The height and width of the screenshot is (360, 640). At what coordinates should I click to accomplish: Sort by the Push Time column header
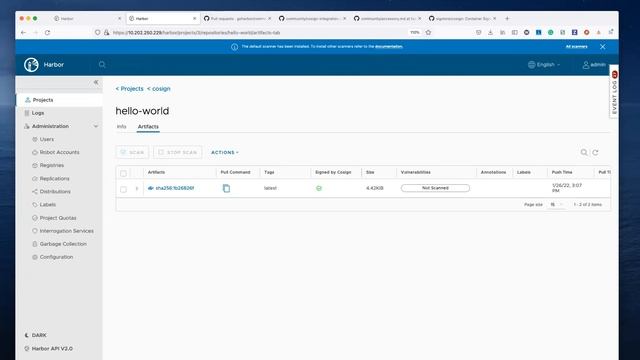click(562, 172)
